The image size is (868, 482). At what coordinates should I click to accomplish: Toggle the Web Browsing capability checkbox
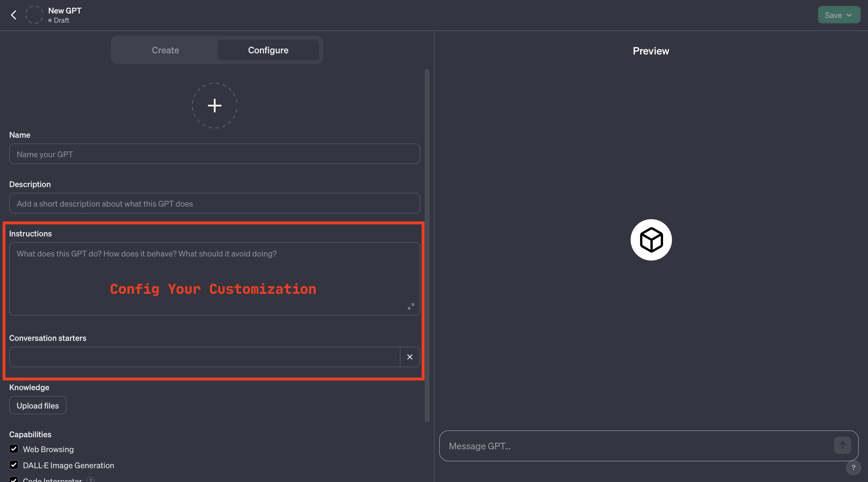tap(14, 449)
